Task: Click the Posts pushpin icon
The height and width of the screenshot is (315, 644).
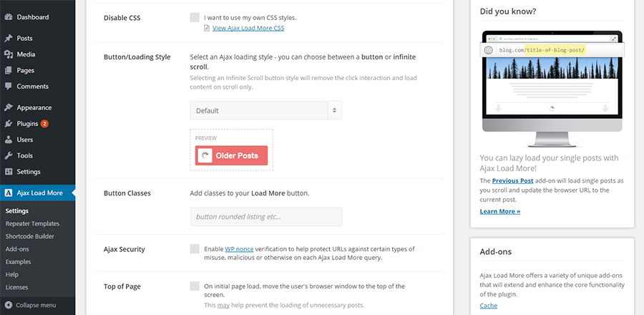Action: pyautogui.click(x=8, y=38)
